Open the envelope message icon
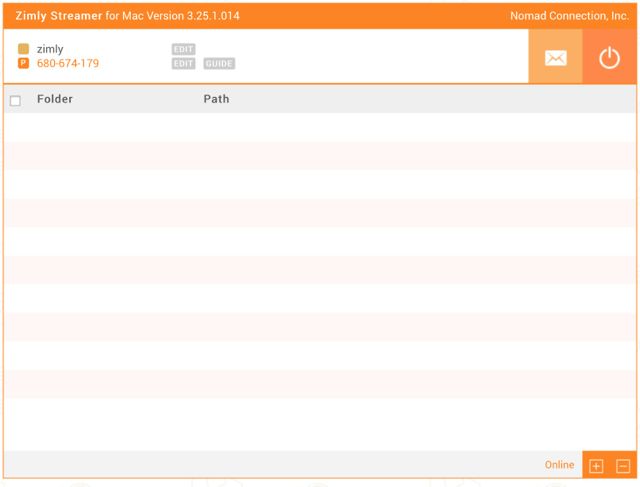This screenshot has width=640, height=487. [556, 58]
